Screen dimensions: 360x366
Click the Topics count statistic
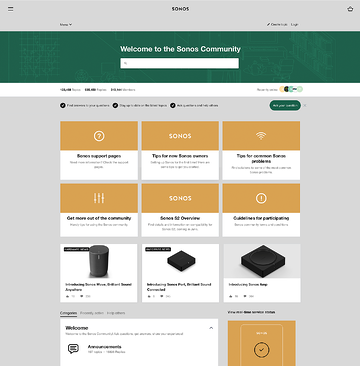[70, 90]
